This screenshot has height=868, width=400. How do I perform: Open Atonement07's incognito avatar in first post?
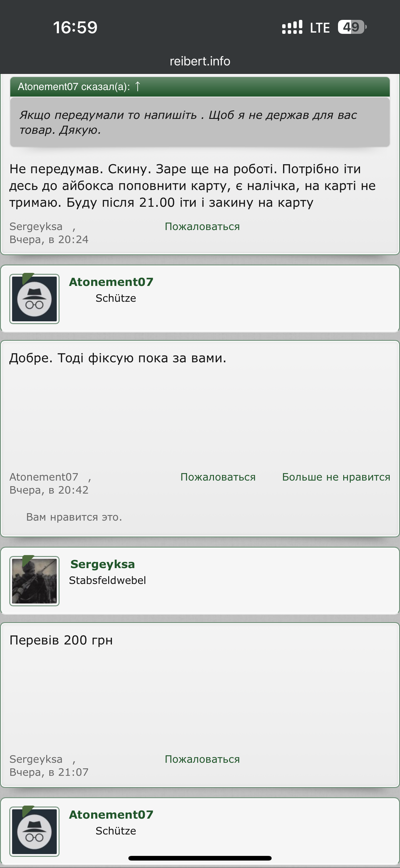click(x=34, y=299)
